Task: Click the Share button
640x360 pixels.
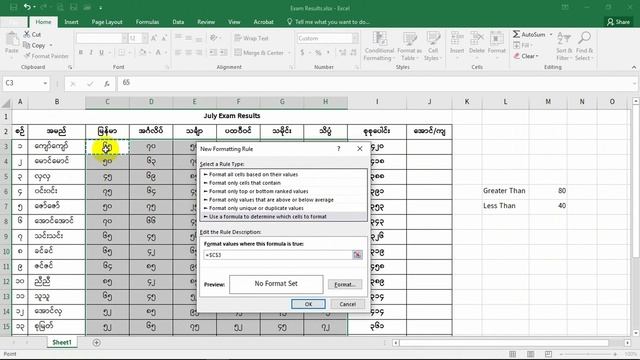Action: coord(618,22)
